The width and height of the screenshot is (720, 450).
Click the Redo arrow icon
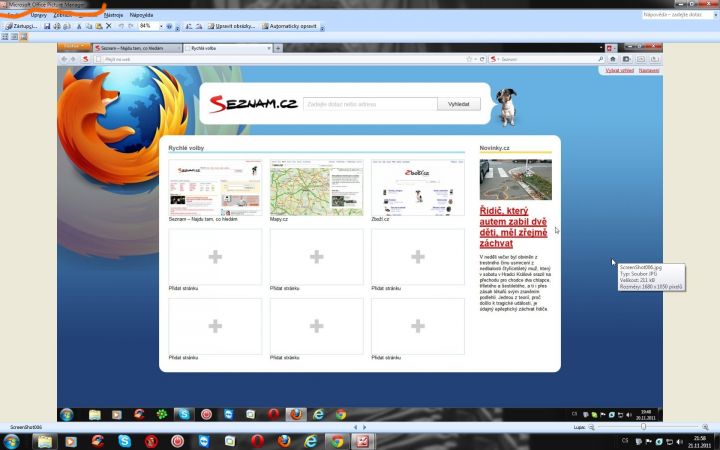pos(131,26)
